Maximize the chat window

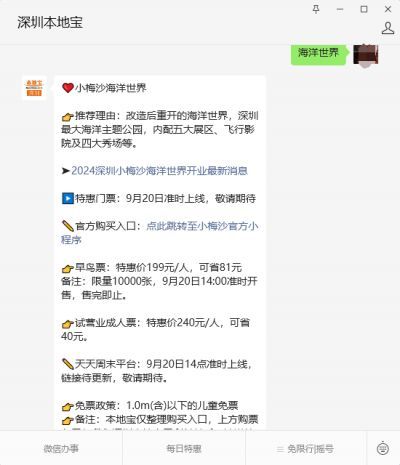tap(364, 9)
